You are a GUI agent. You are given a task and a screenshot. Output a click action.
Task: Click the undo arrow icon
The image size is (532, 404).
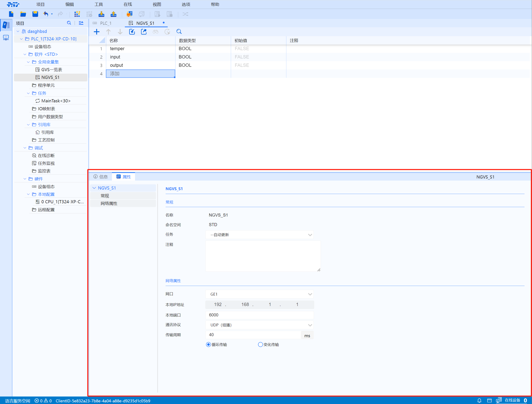pyautogui.click(x=46, y=14)
